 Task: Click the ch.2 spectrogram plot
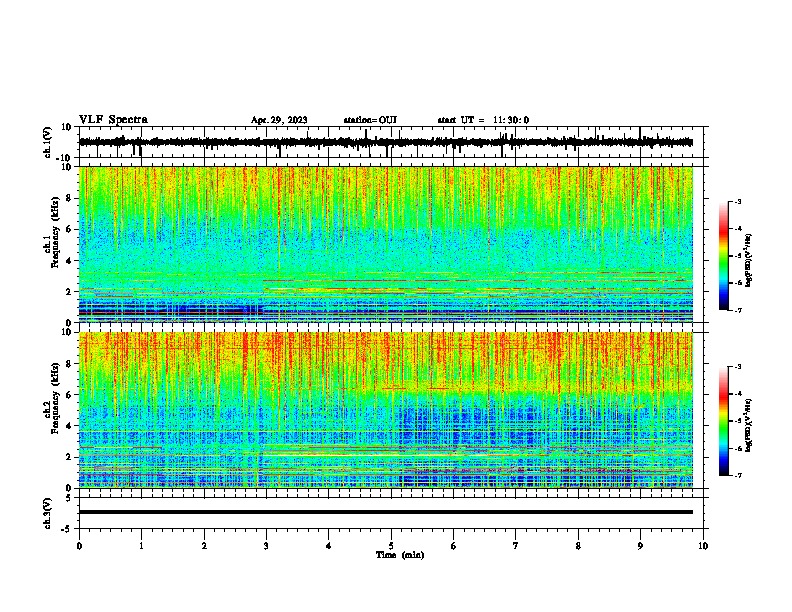[x=386, y=410]
